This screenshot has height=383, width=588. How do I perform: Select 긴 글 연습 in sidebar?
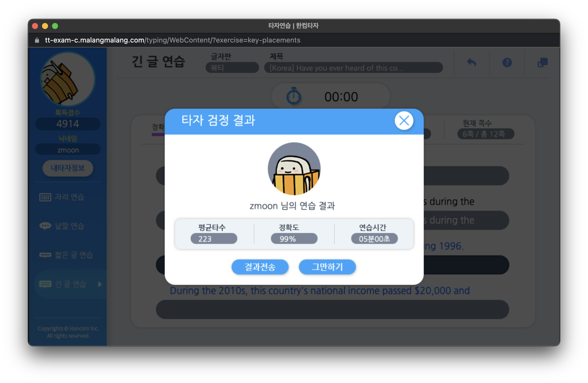pos(70,284)
